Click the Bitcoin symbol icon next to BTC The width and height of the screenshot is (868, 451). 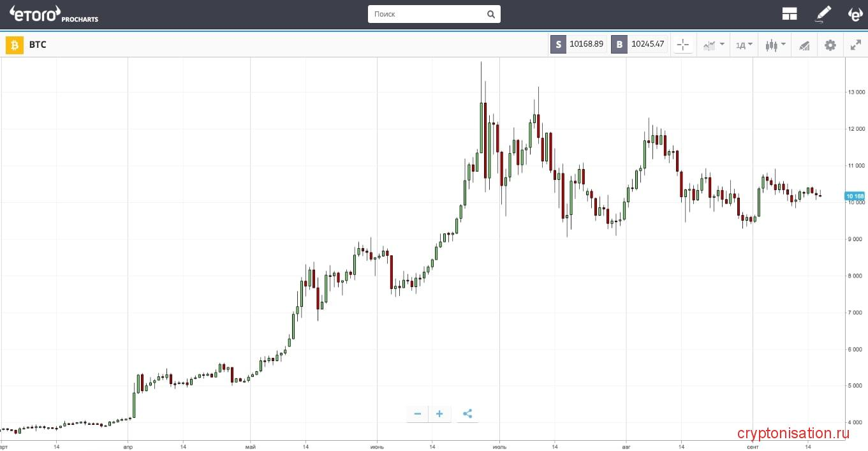tap(13, 45)
